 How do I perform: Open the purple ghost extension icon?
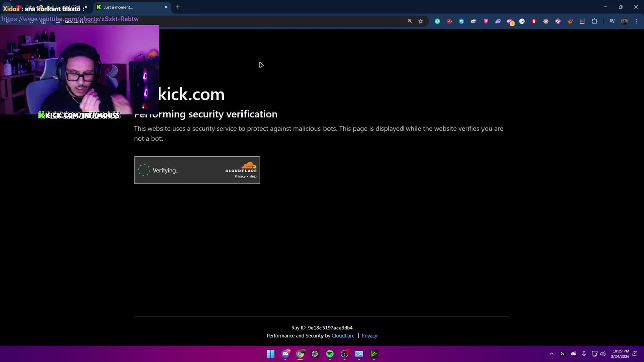(498, 21)
